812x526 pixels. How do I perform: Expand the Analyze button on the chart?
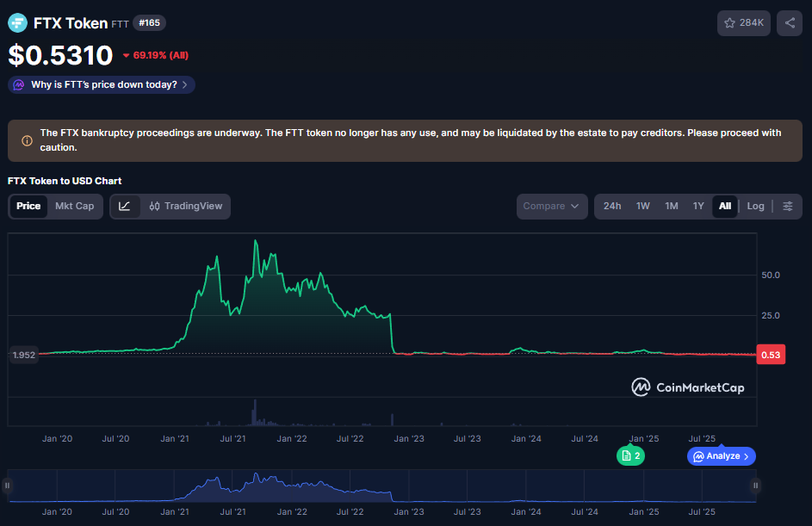tap(722, 456)
